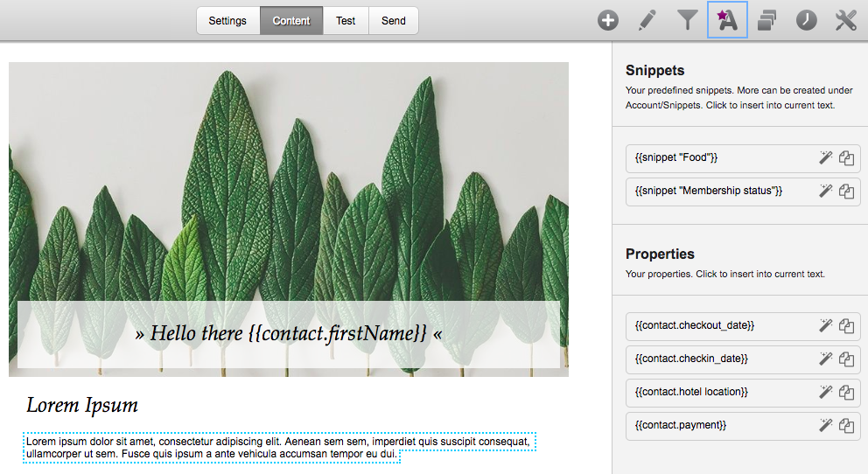This screenshot has width=868, height=474.
Task: Copy the Membership status snippet
Action: [846, 192]
